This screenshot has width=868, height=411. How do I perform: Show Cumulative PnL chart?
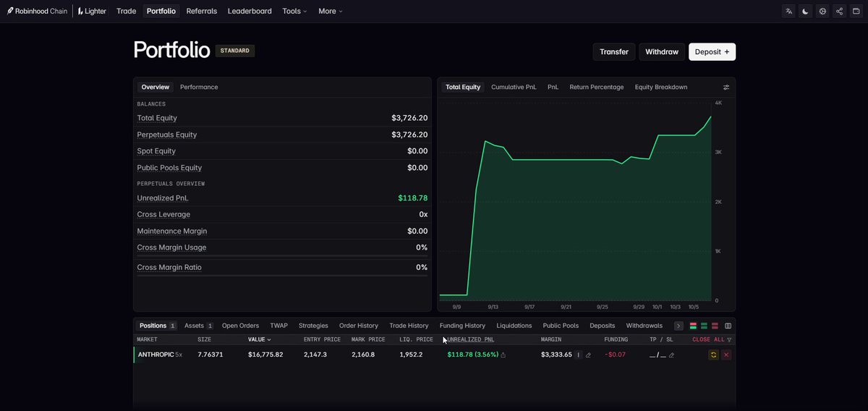[x=514, y=87]
